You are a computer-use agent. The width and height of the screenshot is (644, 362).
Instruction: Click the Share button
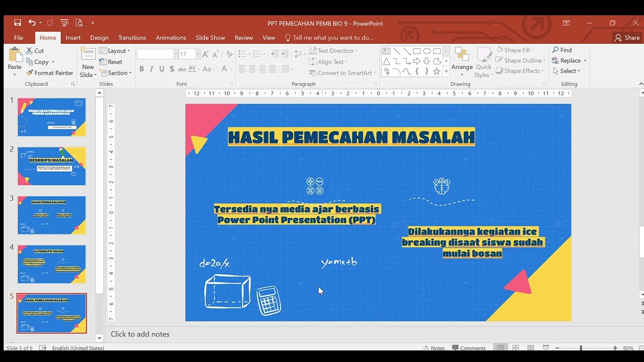627,38
